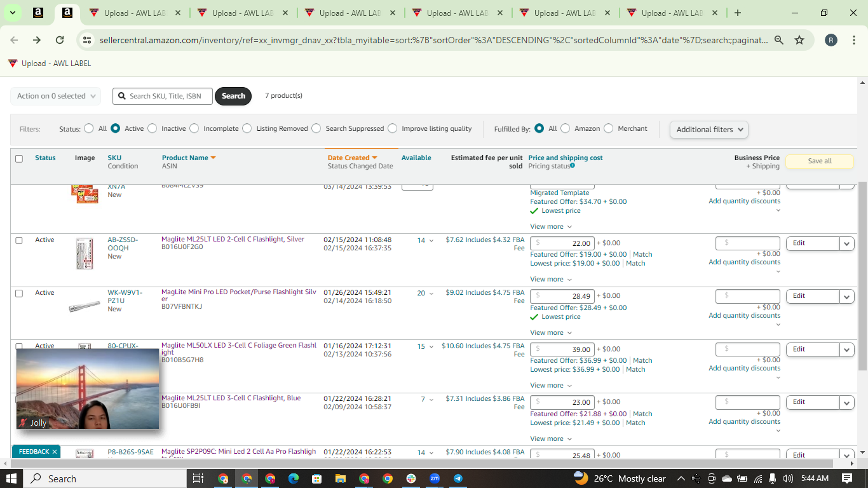This screenshot has width=868, height=488.
Task: Open the weather widget showing 26°C
Action: click(620, 478)
